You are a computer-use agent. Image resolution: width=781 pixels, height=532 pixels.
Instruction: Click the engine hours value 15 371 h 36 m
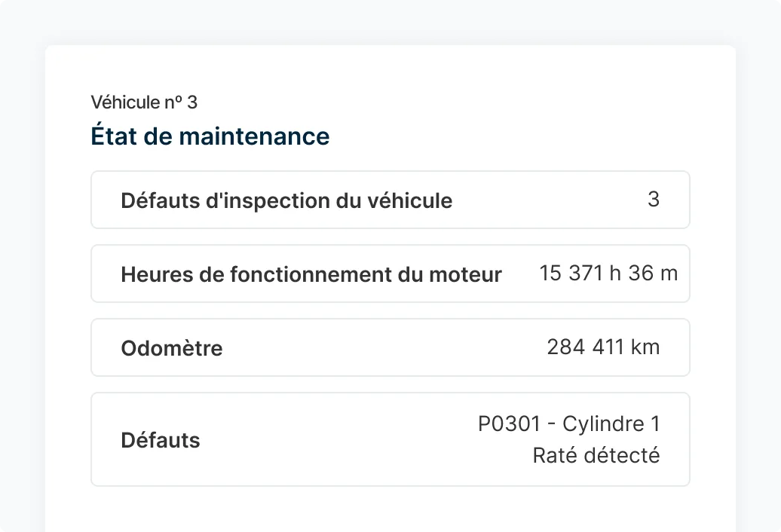pos(608,274)
